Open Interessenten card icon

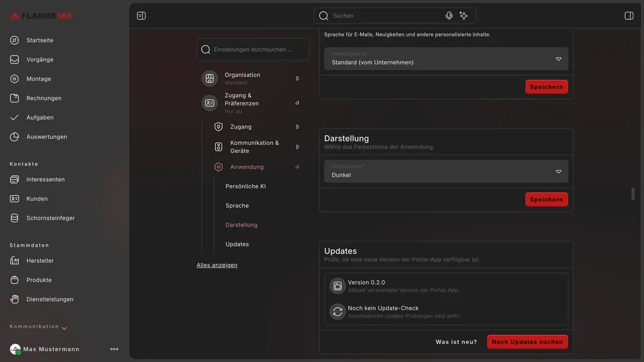coord(14,179)
